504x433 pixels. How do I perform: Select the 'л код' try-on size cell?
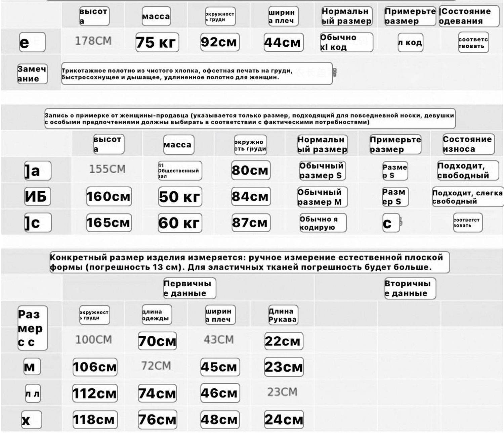click(410, 42)
